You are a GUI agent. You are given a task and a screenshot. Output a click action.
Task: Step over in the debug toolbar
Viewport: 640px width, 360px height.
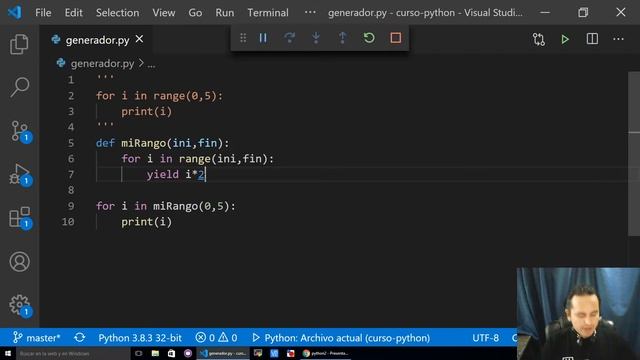point(289,38)
